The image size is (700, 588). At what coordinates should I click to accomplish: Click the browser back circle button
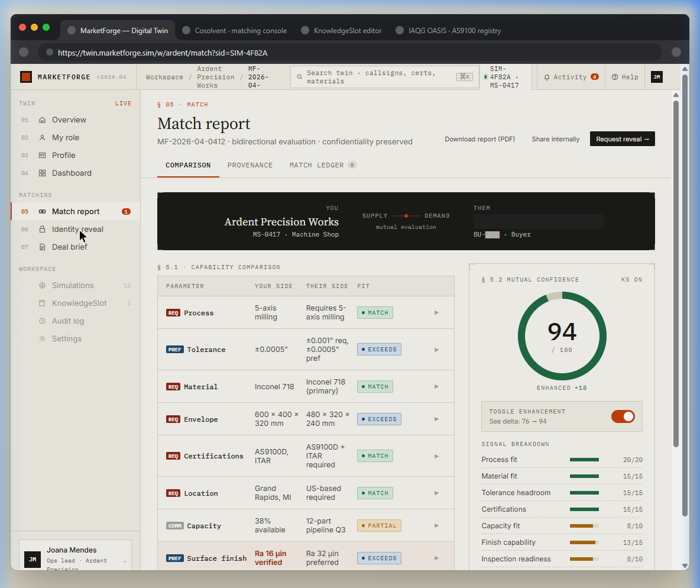(x=24, y=52)
